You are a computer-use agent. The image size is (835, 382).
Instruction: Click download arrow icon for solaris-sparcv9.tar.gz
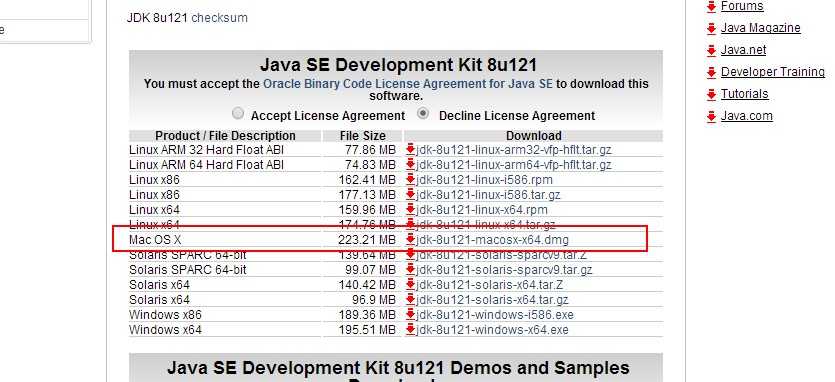pos(410,270)
